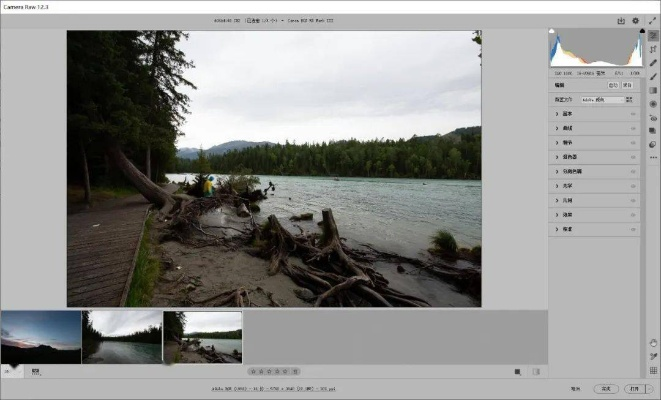Toggle eye icon for 几何 panel
The width and height of the screenshot is (661, 400).
(x=633, y=201)
